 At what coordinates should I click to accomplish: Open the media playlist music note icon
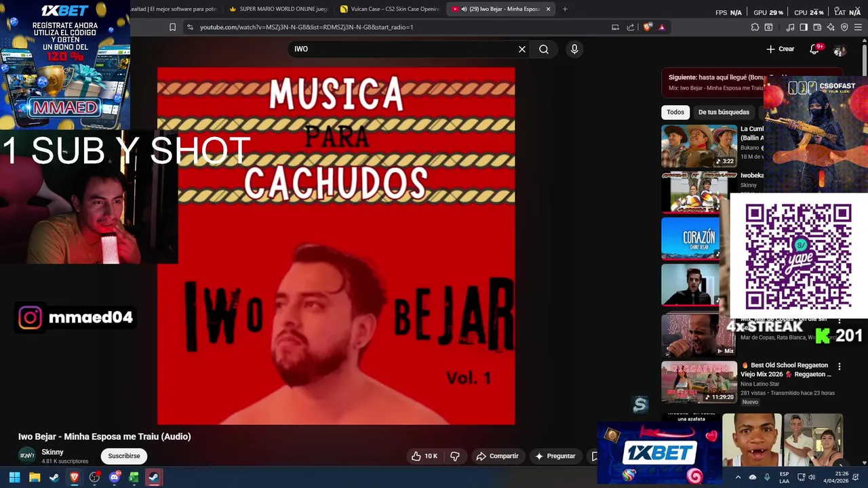coord(790,27)
